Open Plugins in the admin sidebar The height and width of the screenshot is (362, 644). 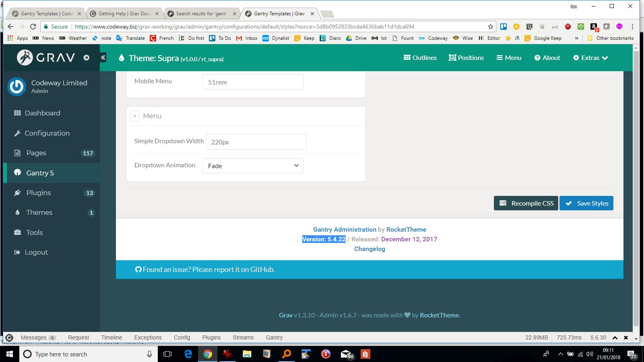click(52, 193)
